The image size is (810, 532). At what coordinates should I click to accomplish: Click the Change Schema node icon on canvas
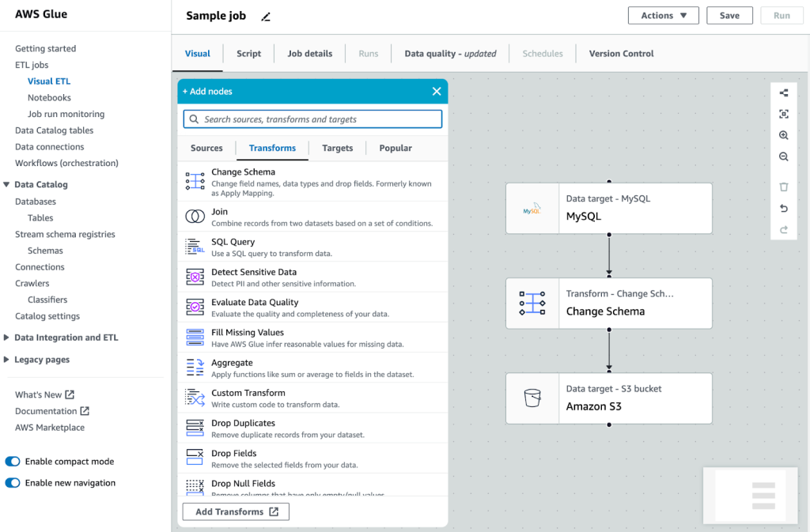click(x=532, y=304)
